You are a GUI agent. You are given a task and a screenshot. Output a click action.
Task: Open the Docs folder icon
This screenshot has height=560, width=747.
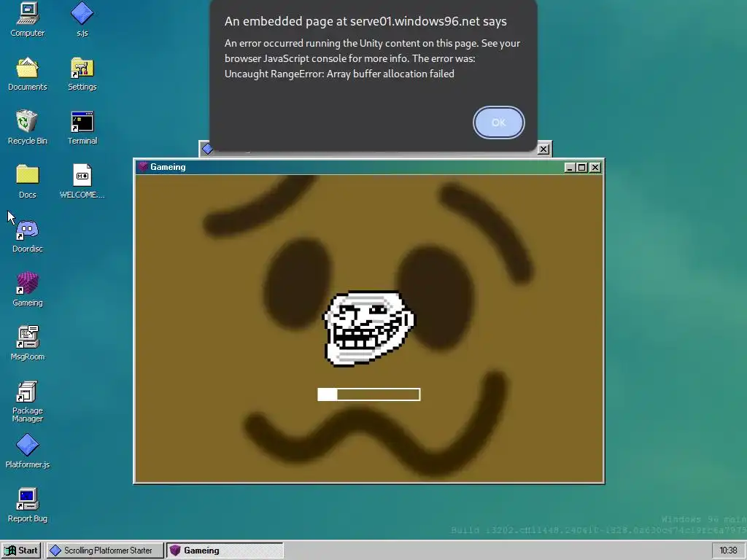[x=27, y=182]
